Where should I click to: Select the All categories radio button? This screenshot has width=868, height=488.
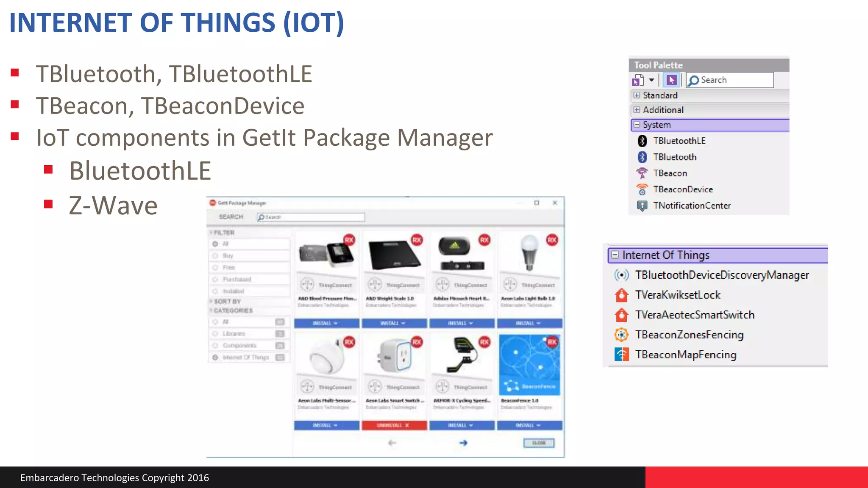pos(215,322)
